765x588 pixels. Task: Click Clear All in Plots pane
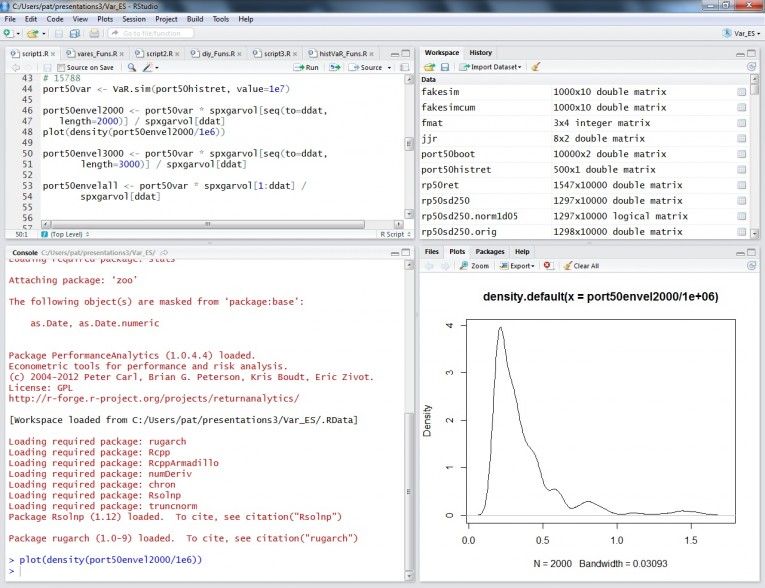580,266
